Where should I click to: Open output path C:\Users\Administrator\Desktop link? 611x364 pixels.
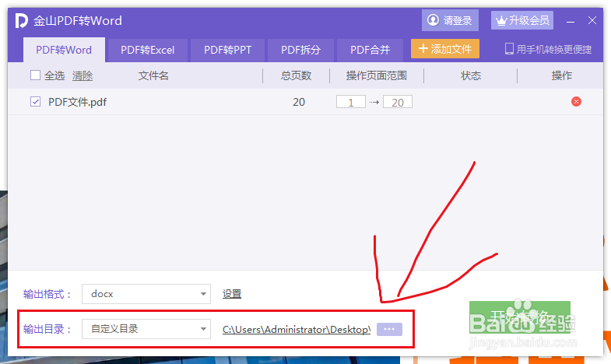point(296,329)
